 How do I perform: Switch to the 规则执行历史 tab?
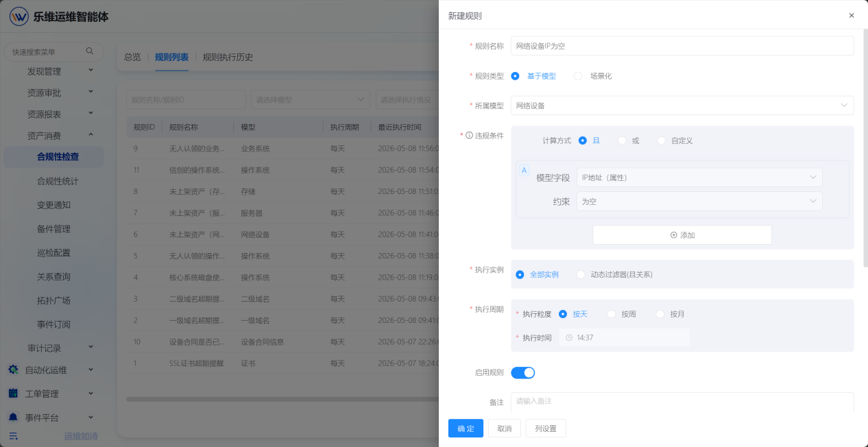pyautogui.click(x=228, y=57)
